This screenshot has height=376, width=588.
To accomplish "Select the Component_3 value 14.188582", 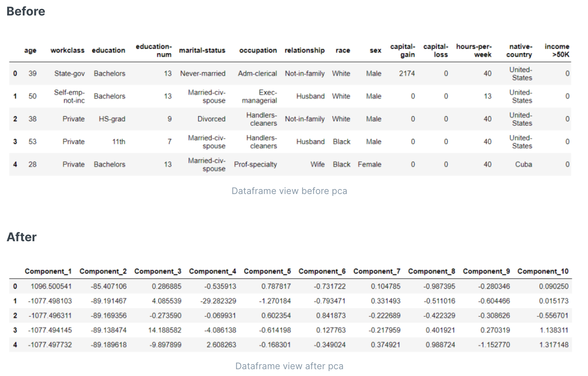I will (x=165, y=330).
